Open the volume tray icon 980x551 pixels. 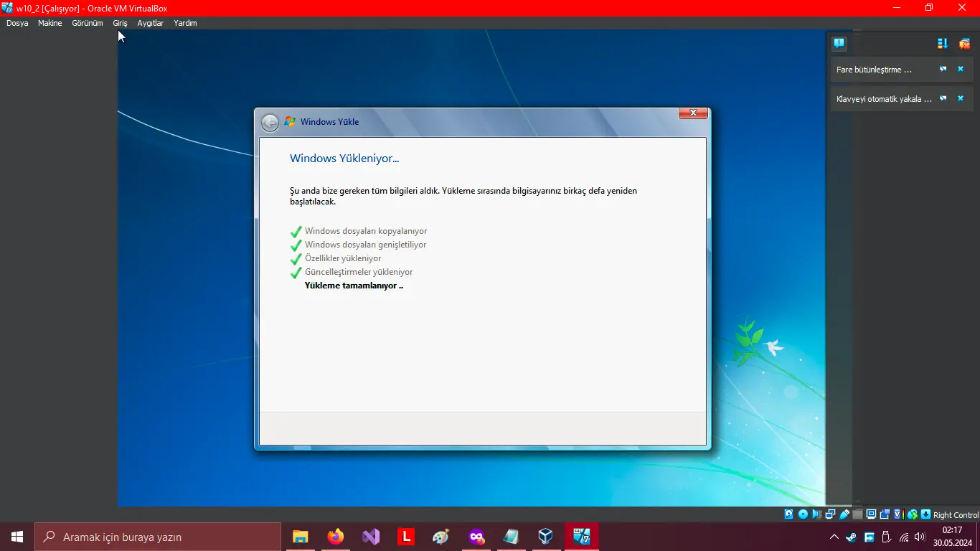coord(920,537)
